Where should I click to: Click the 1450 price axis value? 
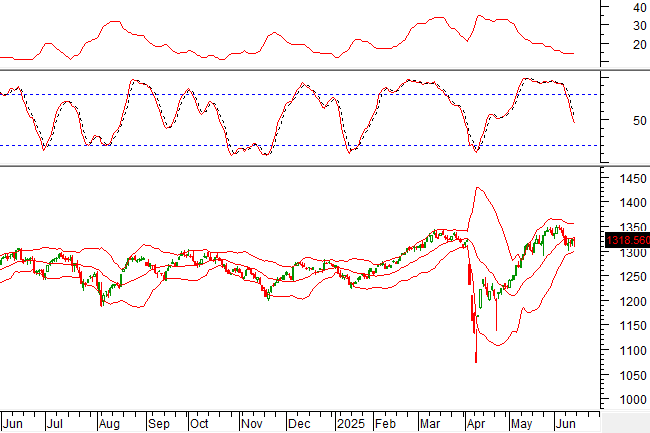click(633, 179)
